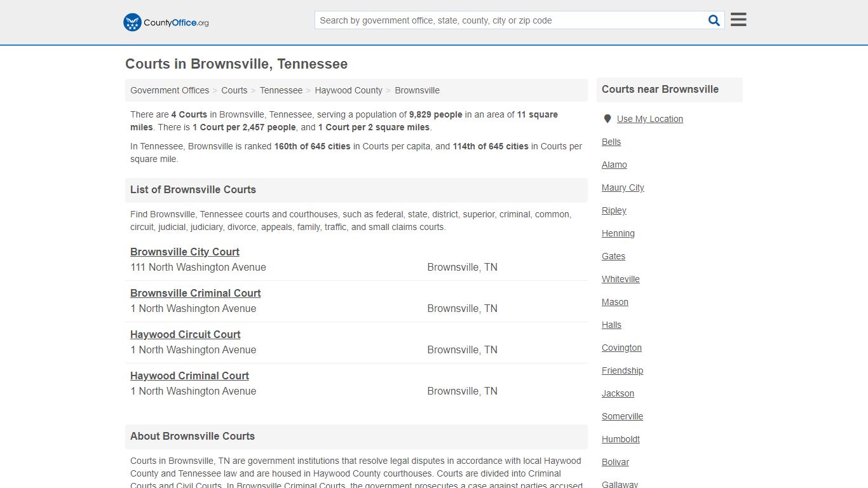Click the About Brownsville Courts heading
The height and width of the screenshot is (488, 868).
193,436
